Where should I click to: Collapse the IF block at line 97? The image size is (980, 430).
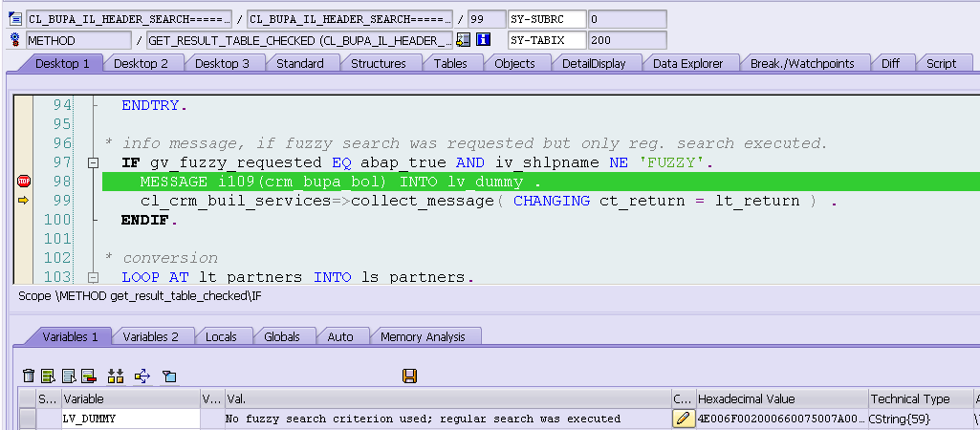tap(93, 162)
